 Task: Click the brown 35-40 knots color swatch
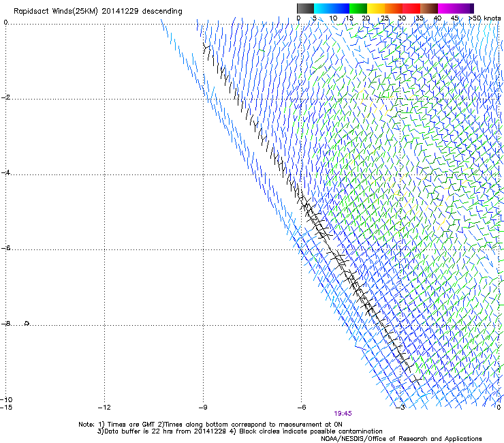click(429, 8)
